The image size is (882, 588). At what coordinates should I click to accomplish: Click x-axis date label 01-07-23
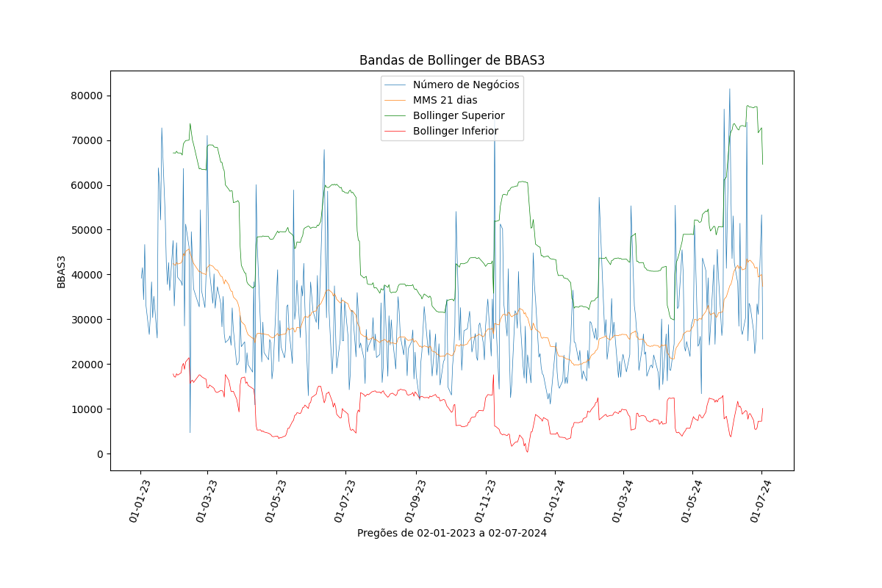click(x=344, y=501)
